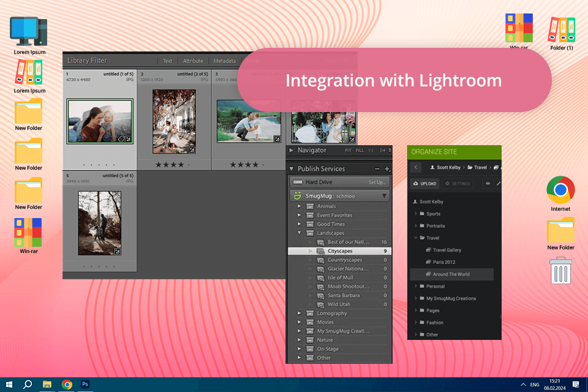Image resolution: width=588 pixels, height=392 pixels.
Task: Set star rating on the second photo
Action: 172,164
